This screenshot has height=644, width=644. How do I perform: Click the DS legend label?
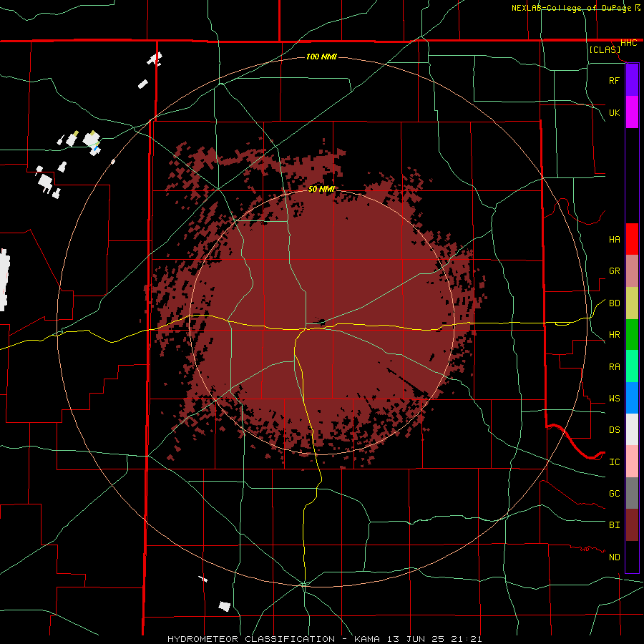click(614, 430)
